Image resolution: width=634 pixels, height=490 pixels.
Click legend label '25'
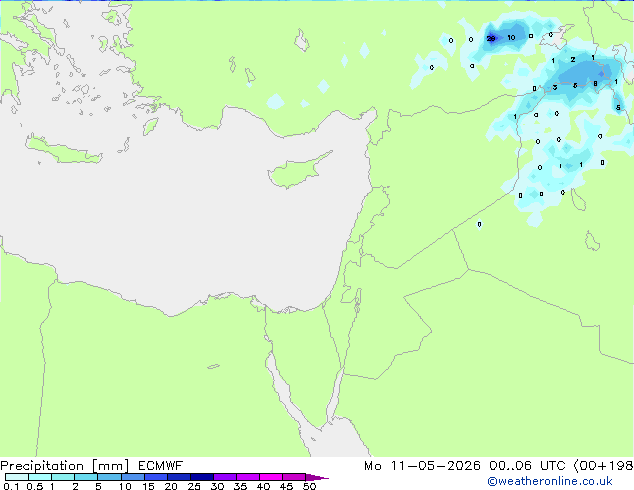(194, 486)
